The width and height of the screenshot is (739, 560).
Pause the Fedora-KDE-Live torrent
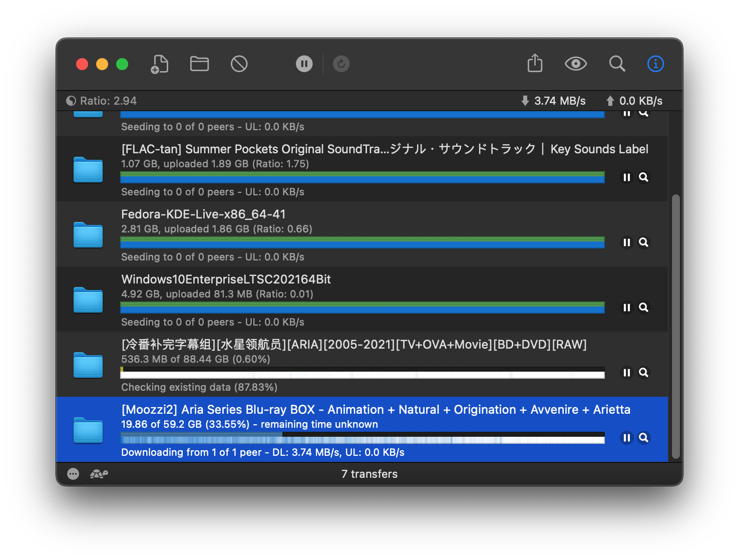point(626,242)
